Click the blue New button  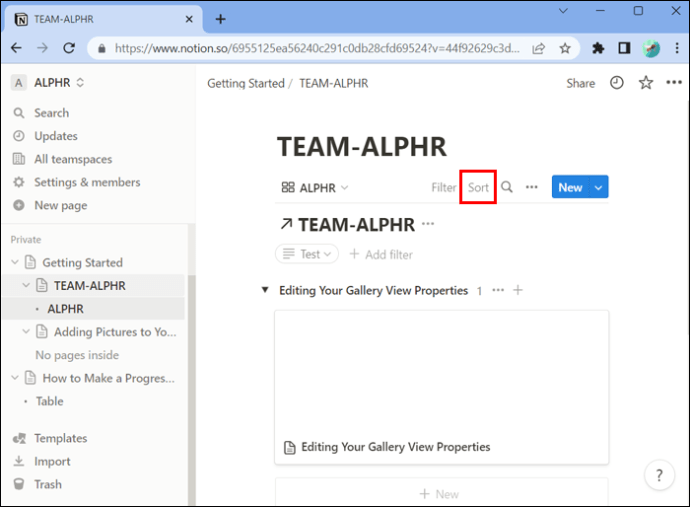[570, 187]
